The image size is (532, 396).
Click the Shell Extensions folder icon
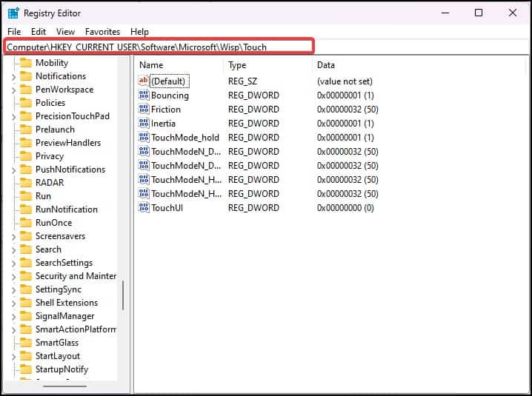point(26,303)
